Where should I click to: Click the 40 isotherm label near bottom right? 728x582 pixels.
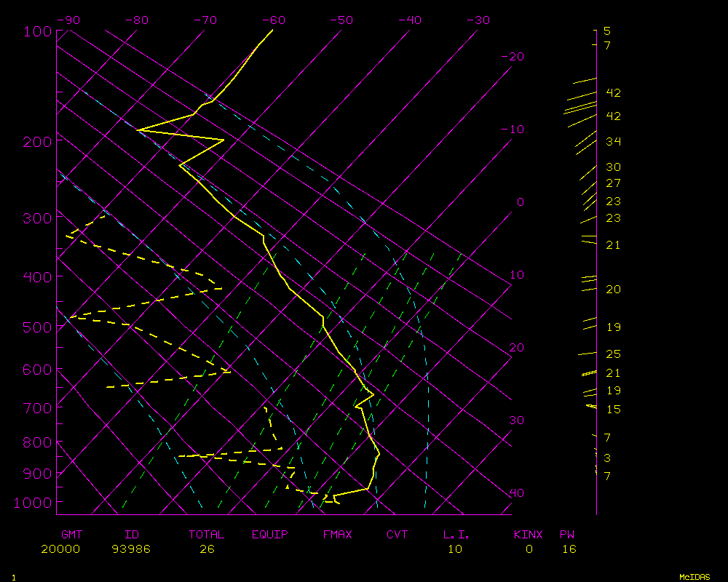516,493
